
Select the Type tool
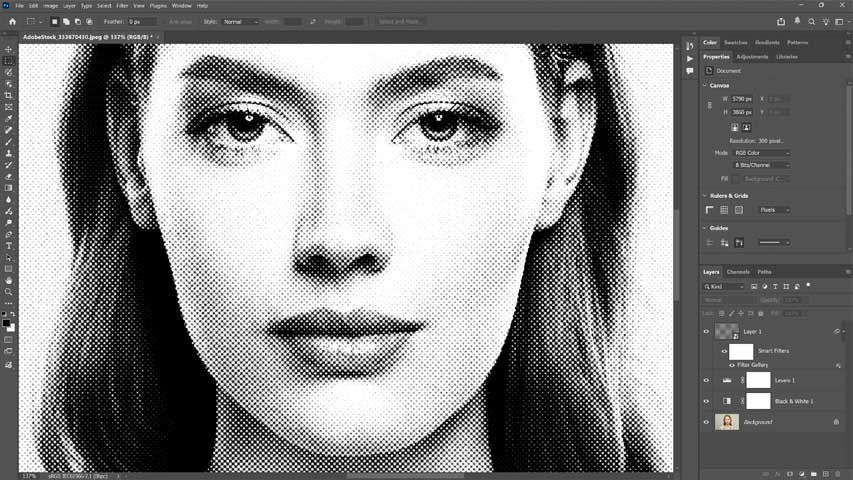(9, 246)
